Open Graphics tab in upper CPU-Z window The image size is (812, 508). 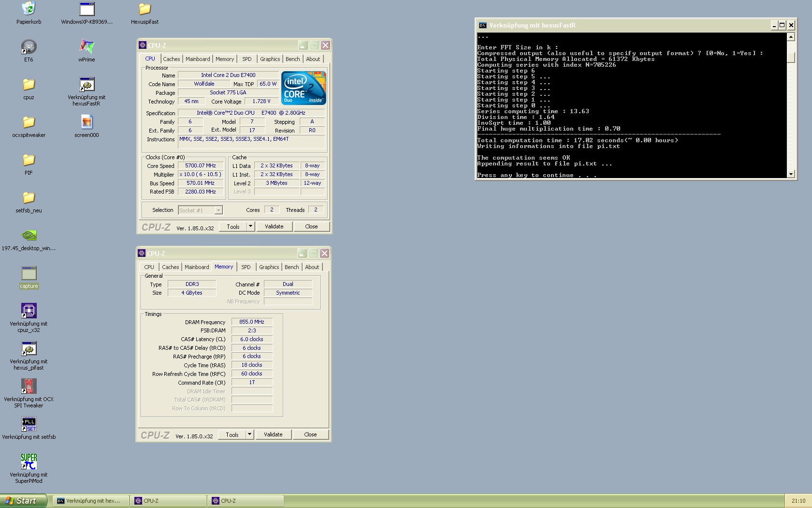coord(270,59)
